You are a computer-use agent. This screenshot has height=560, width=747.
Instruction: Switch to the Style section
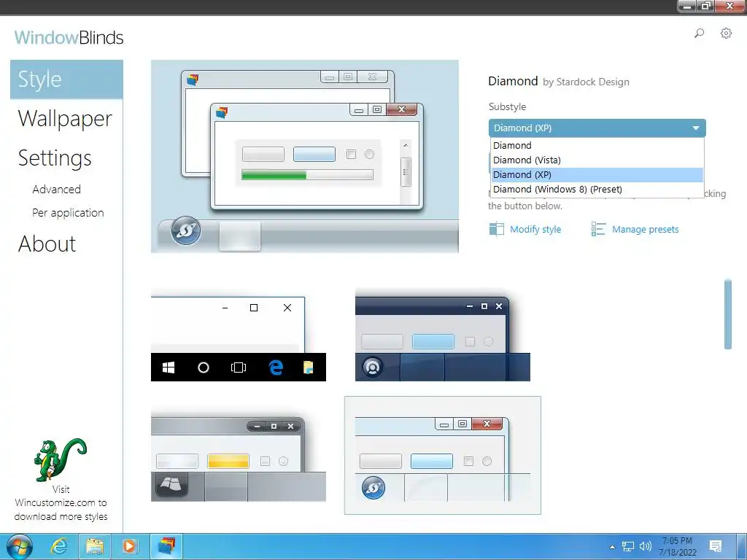66,79
